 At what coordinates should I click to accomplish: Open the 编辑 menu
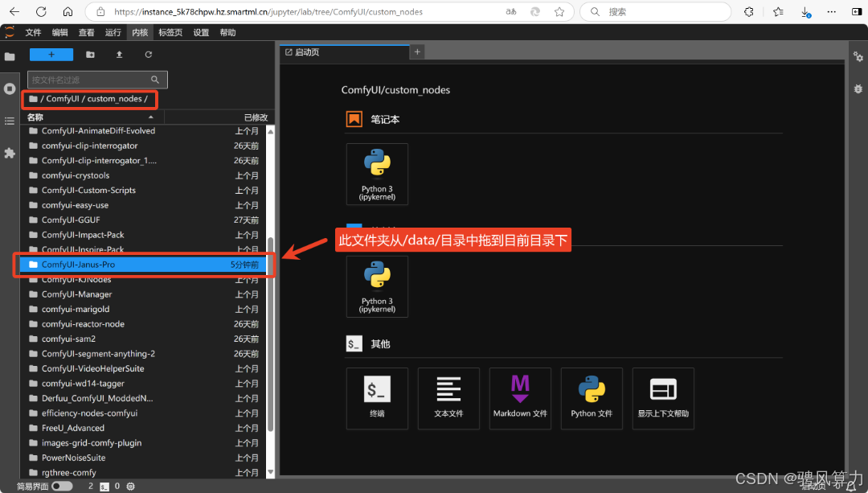pos(59,33)
